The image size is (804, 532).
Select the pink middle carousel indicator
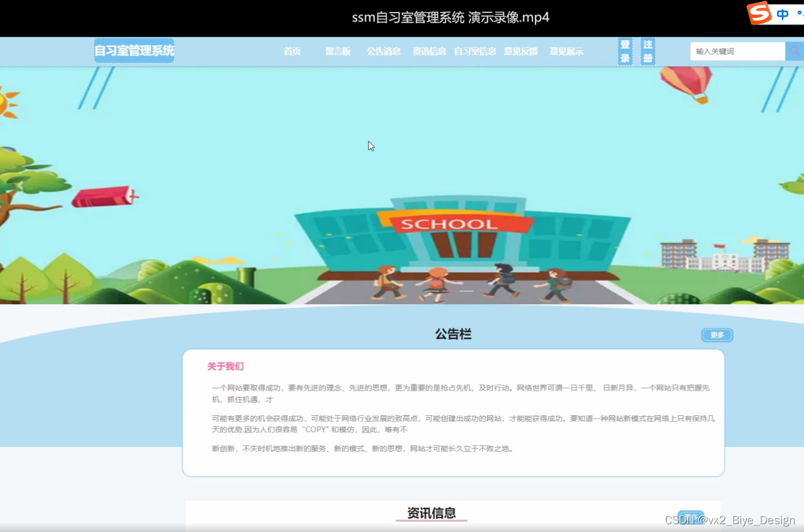coord(448,291)
